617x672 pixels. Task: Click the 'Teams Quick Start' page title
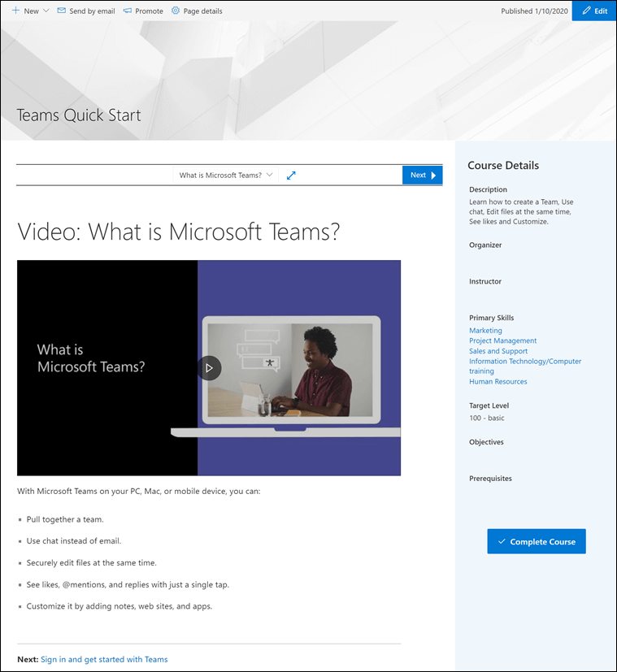coord(79,115)
